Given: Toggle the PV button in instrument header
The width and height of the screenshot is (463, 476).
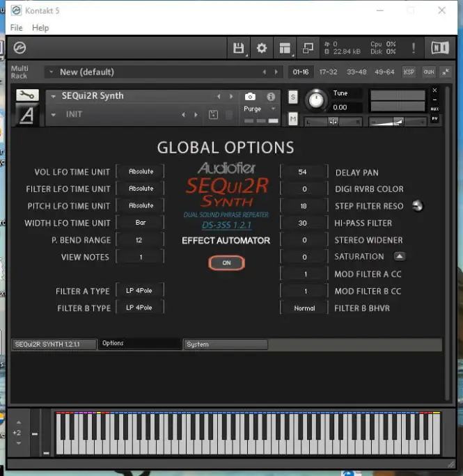Looking at the screenshot, I should pyautogui.click(x=434, y=119).
